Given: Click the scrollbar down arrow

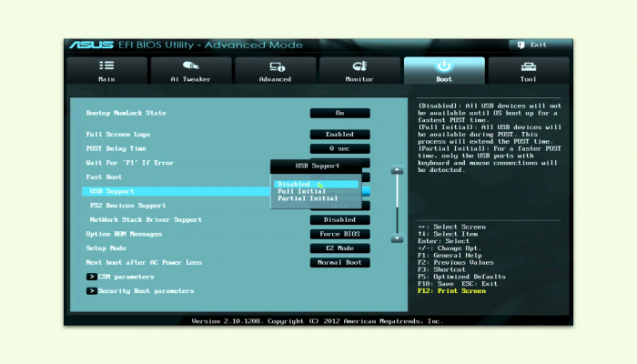Looking at the screenshot, I should coord(397,238).
